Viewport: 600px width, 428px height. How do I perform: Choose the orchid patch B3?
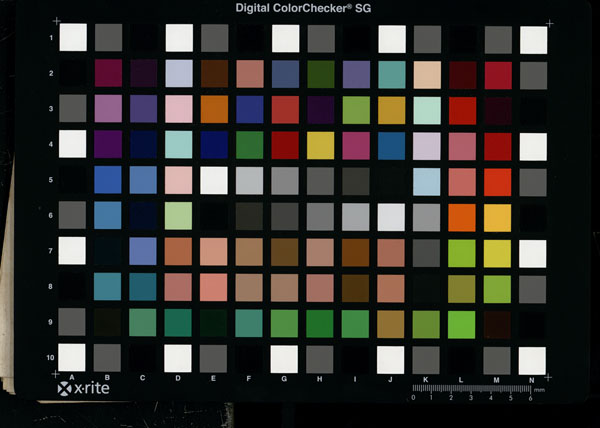(108, 109)
